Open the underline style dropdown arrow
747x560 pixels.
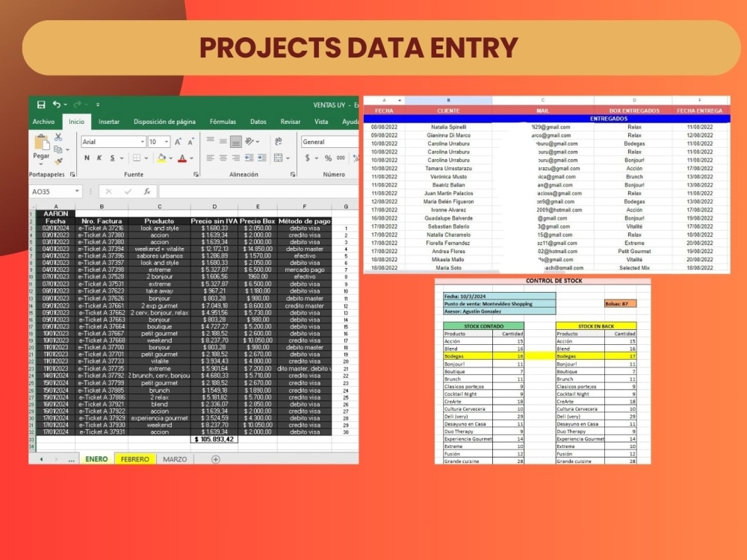pos(122,158)
